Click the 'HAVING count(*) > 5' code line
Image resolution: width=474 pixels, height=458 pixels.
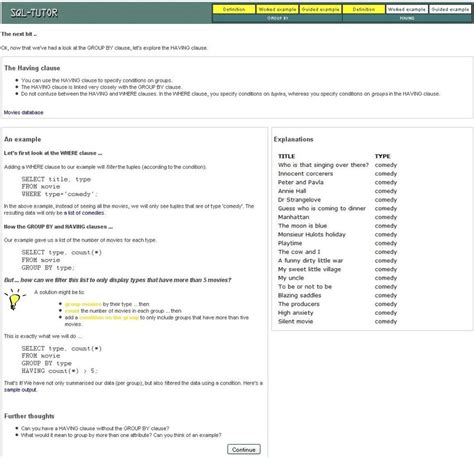(x=59, y=371)
